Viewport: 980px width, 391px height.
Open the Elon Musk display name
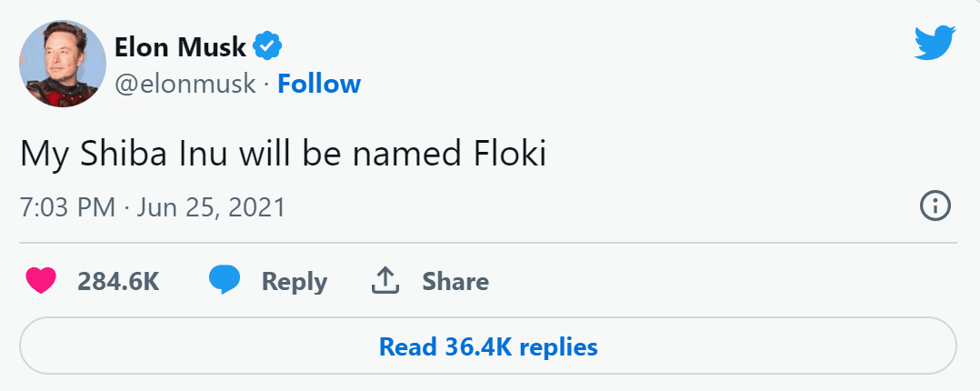pyautogui.click(x=181, y=45)
